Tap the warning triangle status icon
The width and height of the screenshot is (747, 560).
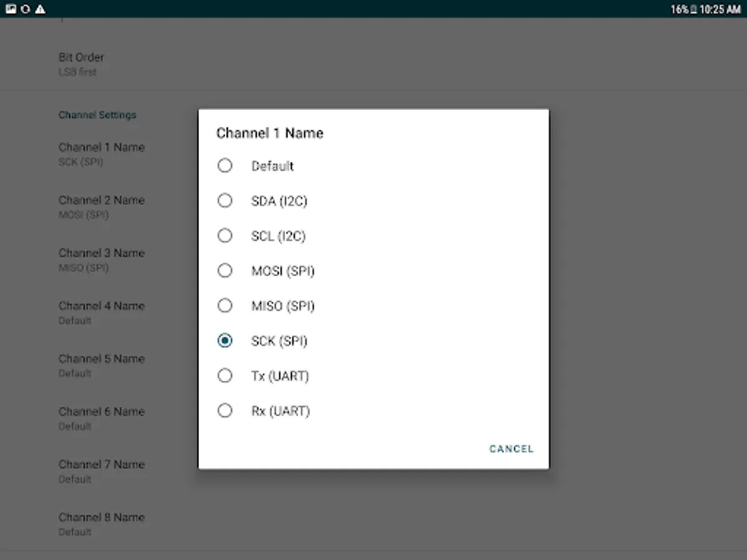click(40, 9)
